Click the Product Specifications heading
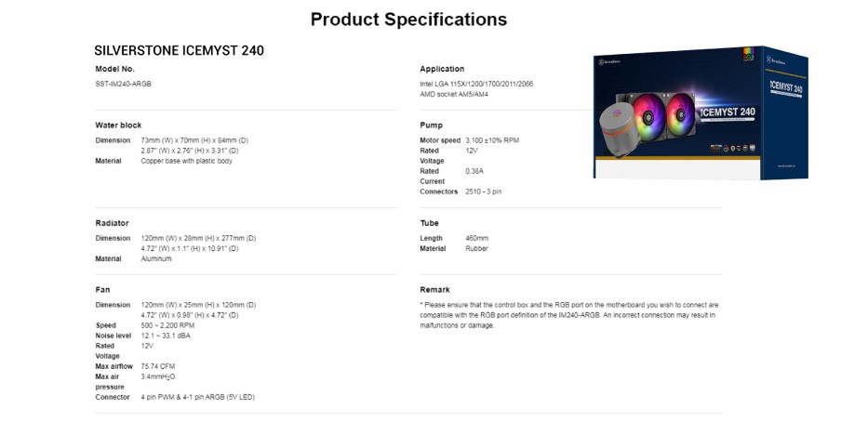 coord(408,19)
